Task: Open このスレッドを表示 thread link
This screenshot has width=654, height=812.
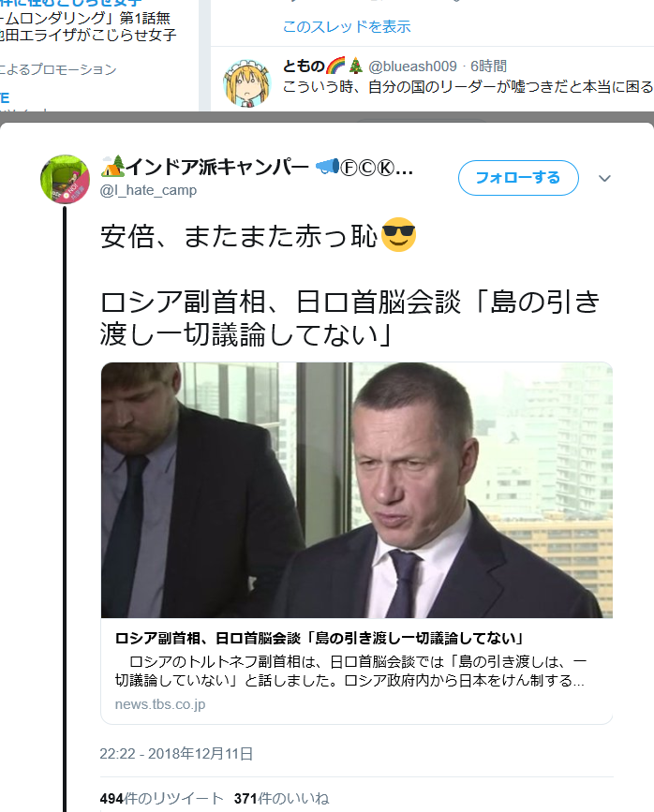Action: (346, 26)
